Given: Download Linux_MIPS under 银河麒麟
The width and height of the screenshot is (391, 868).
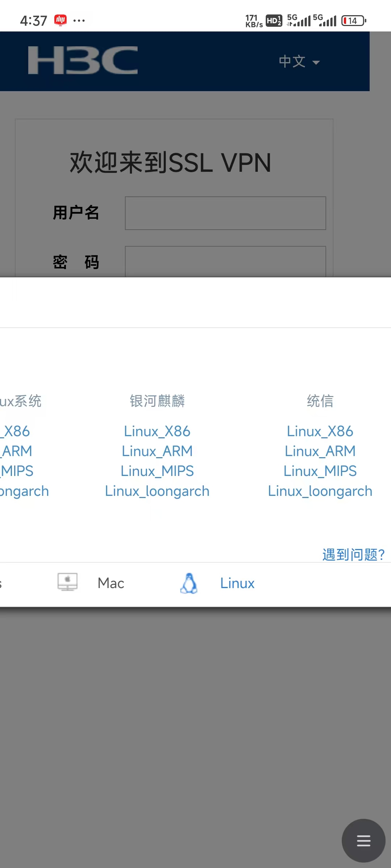Looking at the screenshot, I should tap(157, 471).
